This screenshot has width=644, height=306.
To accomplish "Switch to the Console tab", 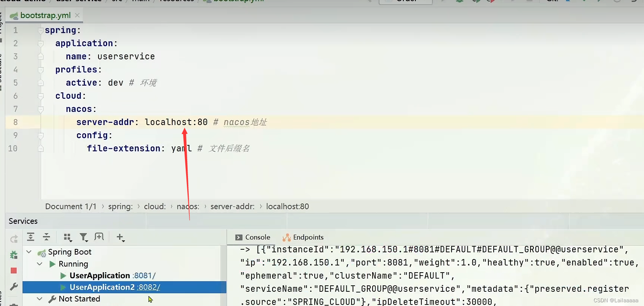I will pyautogui.click(x=253, y=237).
